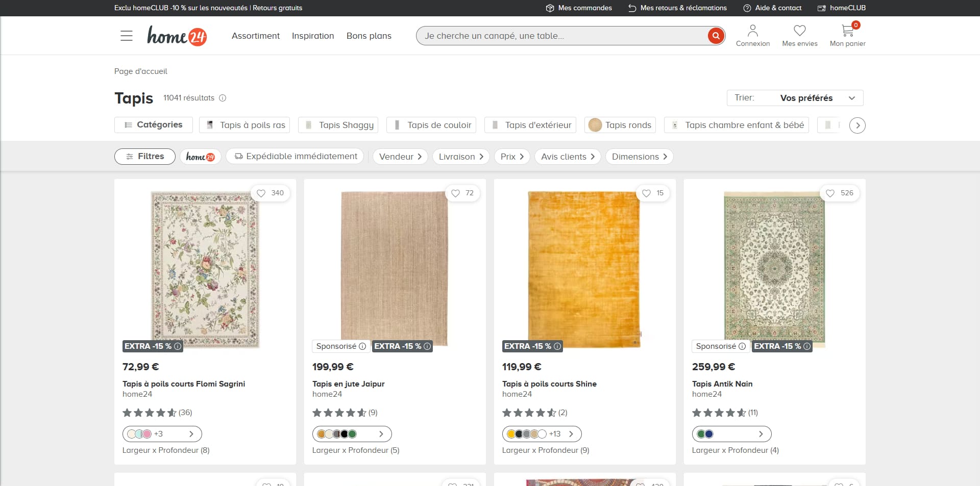Open color swatches on Tapis Shine
Screen dimensions: 980x486
click(x=542, y=434)
